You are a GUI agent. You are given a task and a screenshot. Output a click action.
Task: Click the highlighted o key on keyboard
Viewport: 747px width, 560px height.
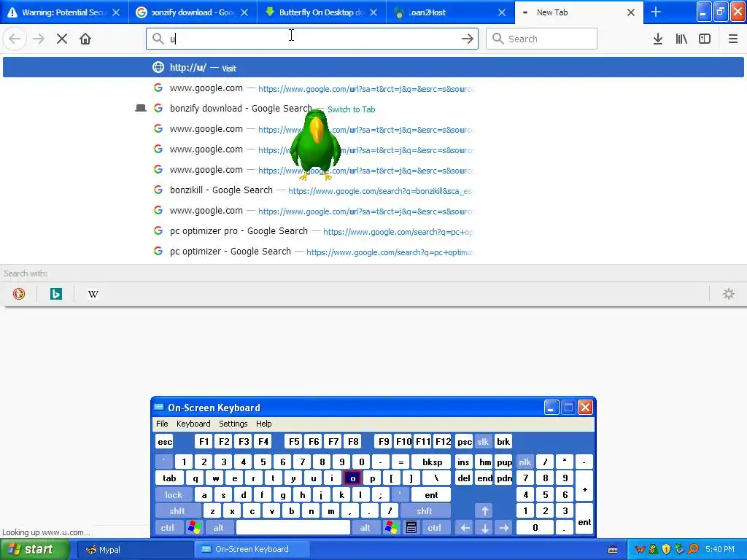[352, 478]
